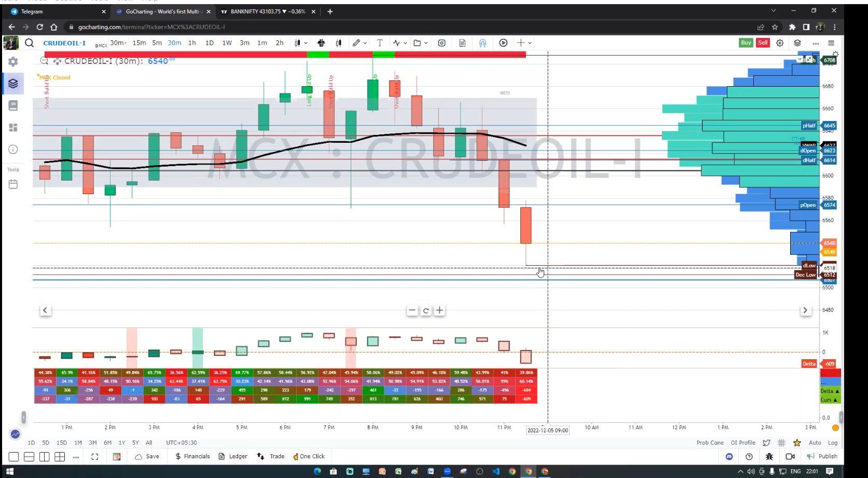Open the symbol search magnifier
868x478 pixels.
point(30,43)
